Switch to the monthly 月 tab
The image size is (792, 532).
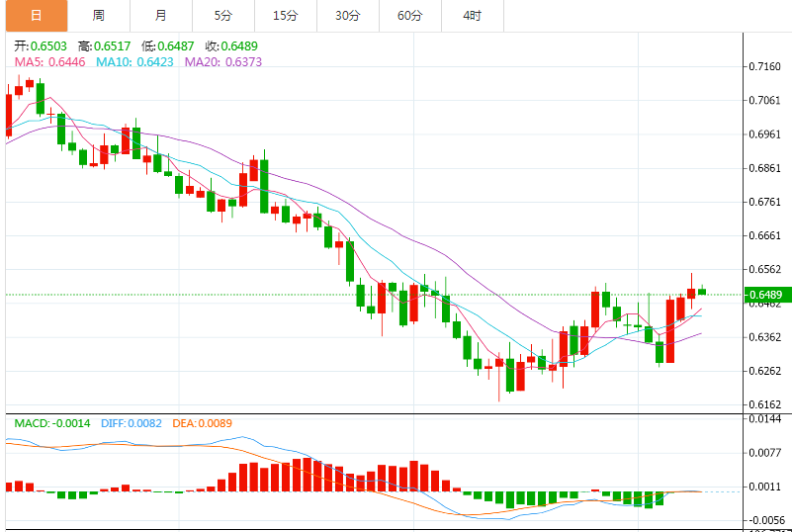pyautogui.click(x=161, y=16)
